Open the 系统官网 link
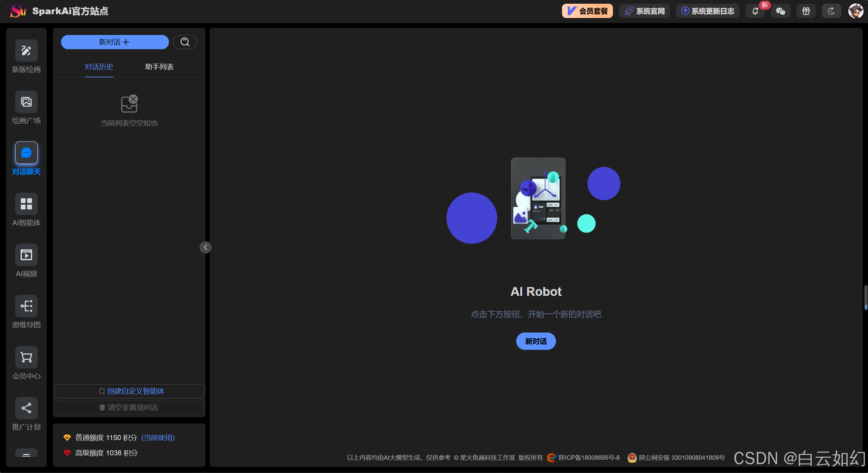Screen dimensions: 868x473 tap(644, 11)
